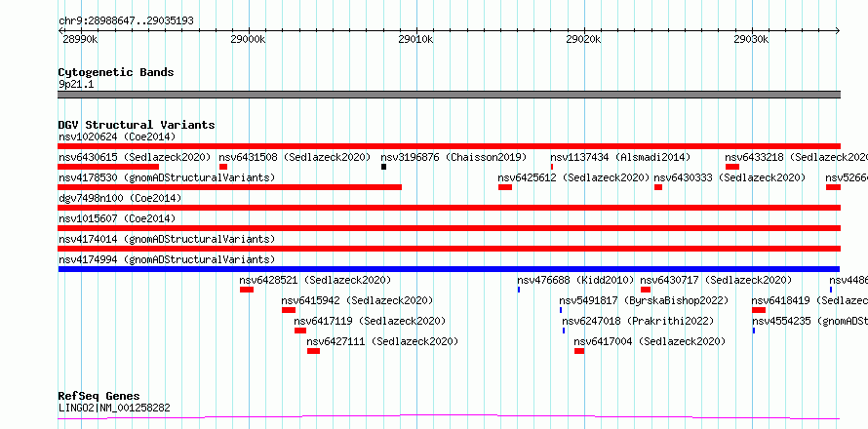Open the dgv7498n100 (Coe2014) label
Viewport: 868px width, 429px height.
[x=120, y=198]
